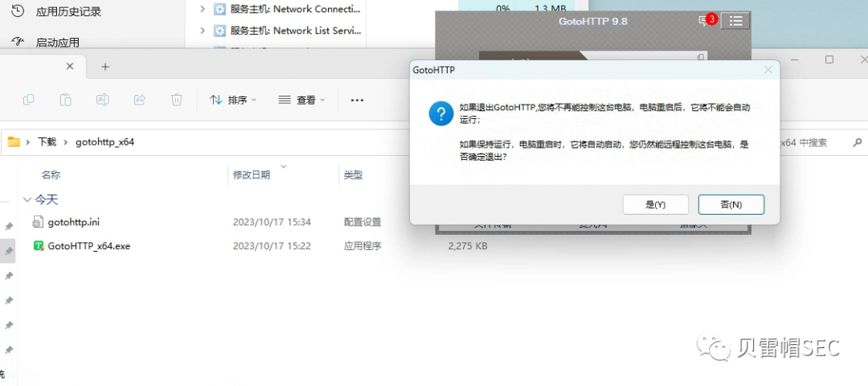Click the gotohttp.ini file icon
This screenshot has height=386, width=868.
tap(39, 222)
